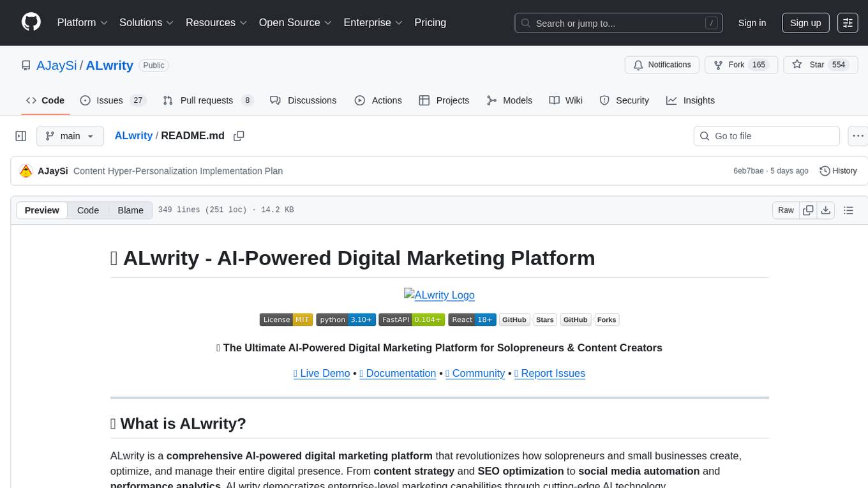Focus the Search or jump to field
Viewport: 868px width, 488px height.
tap(618, 23)
